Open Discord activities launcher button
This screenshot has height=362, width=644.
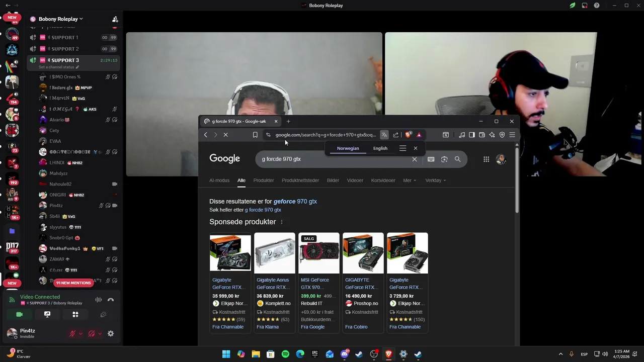75,314
